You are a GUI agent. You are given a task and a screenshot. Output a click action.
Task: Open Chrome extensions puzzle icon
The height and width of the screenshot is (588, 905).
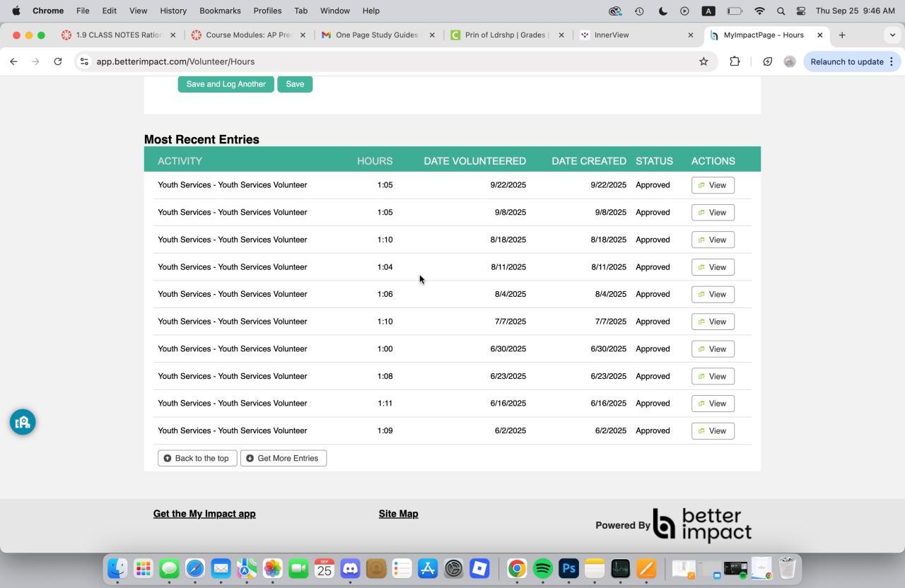click(735, 61)
